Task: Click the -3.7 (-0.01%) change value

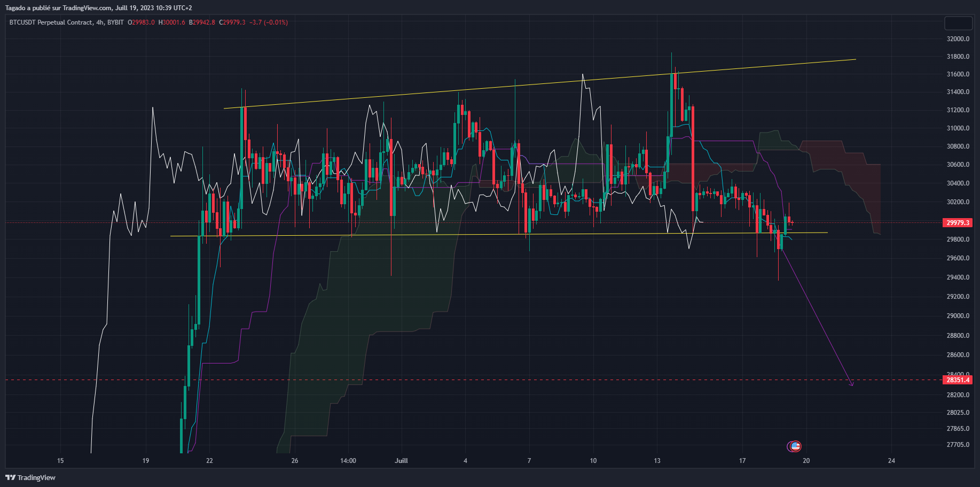Action: (x=269, y=22)
